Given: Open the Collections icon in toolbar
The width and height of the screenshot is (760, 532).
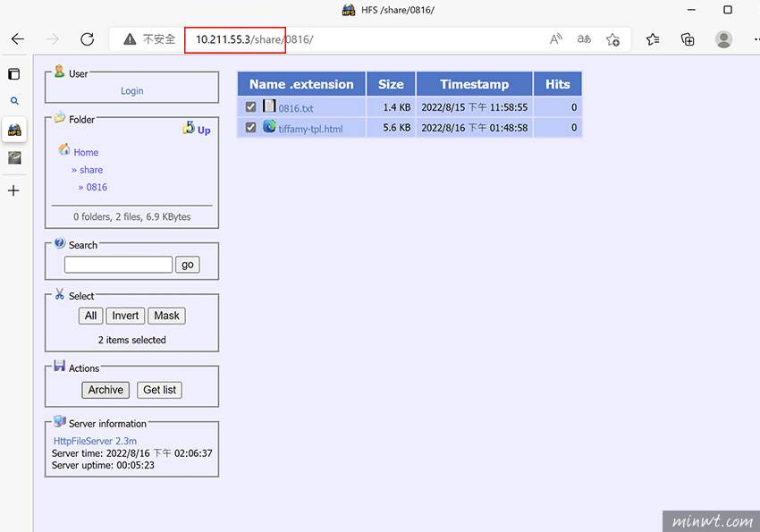Looking at the screenshot, I should (x=688, y=39).
